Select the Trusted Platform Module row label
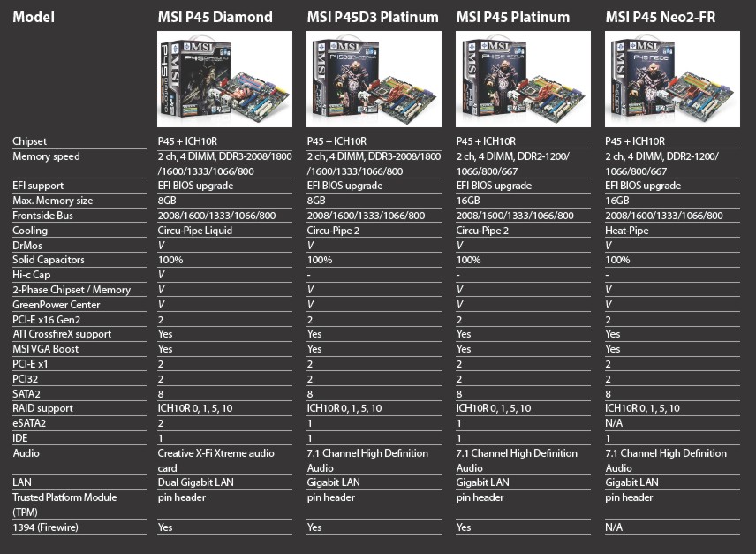756x554 pixels. [61, 497]
